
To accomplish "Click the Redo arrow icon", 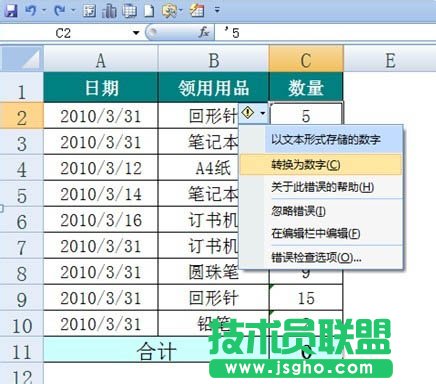I will pyautogui.click(x=60, y=10).
